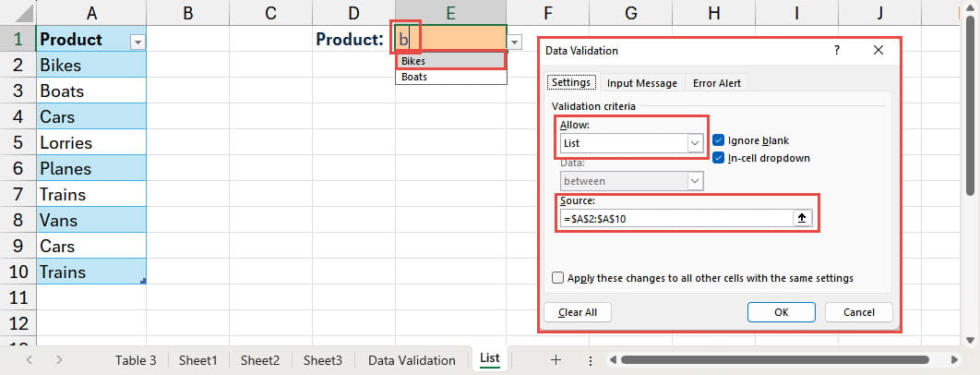Viewport: 980px width, 375px height.
Task: Open the in-cell dropdown arrow beside E1
Action: [x=515, y=42]
